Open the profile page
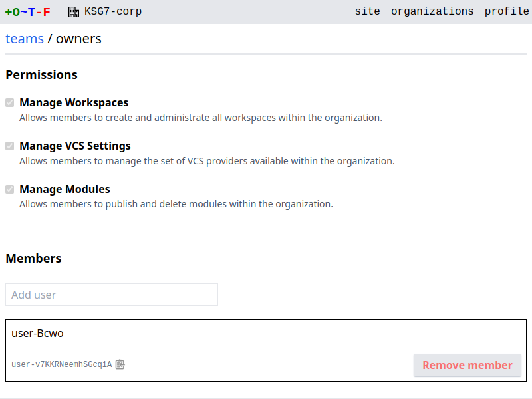 [507, 11]
